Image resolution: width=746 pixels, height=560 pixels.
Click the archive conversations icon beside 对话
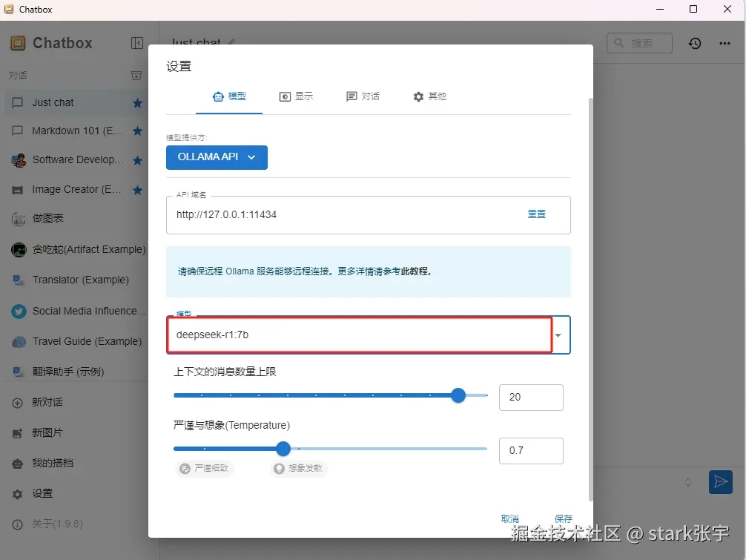tap(136, 75)
